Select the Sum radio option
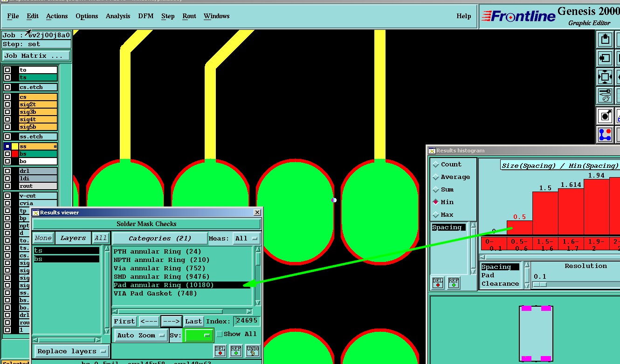Screen dimensions: 620x364 (436, 190)
